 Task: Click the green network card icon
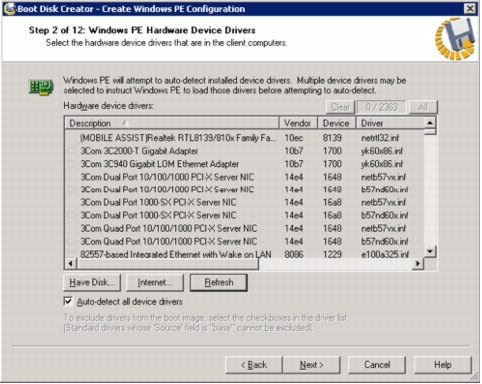click(x=41, y=87)
